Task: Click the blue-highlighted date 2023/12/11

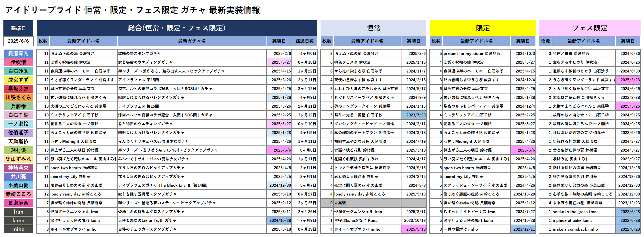Action: (x=523, y=229)
